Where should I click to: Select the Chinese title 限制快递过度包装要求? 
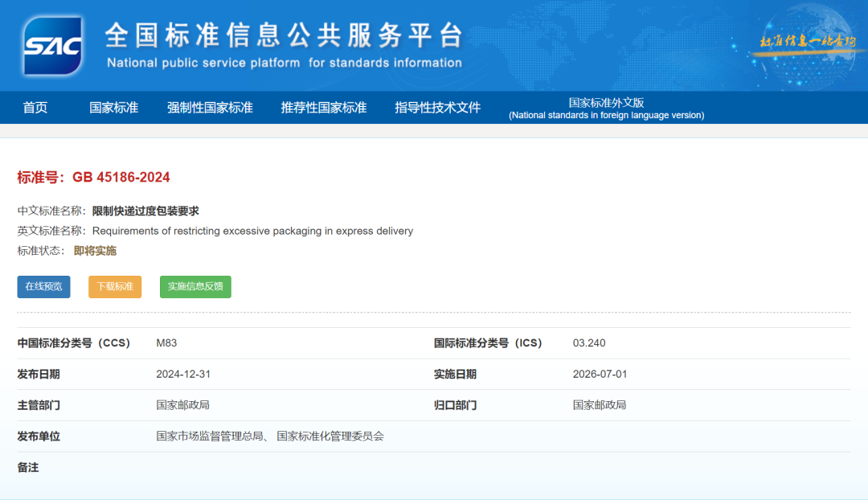[x=145, y=211]
